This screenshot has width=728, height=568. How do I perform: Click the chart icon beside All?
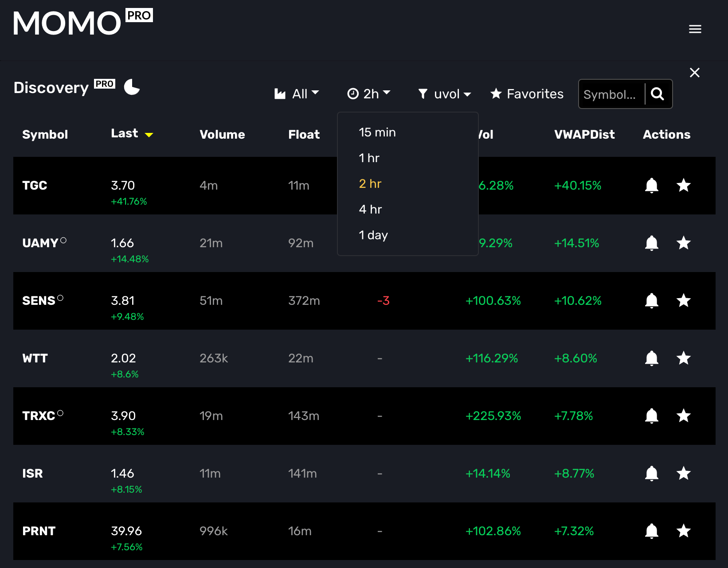pyautogui.click(x=280, y=94)
